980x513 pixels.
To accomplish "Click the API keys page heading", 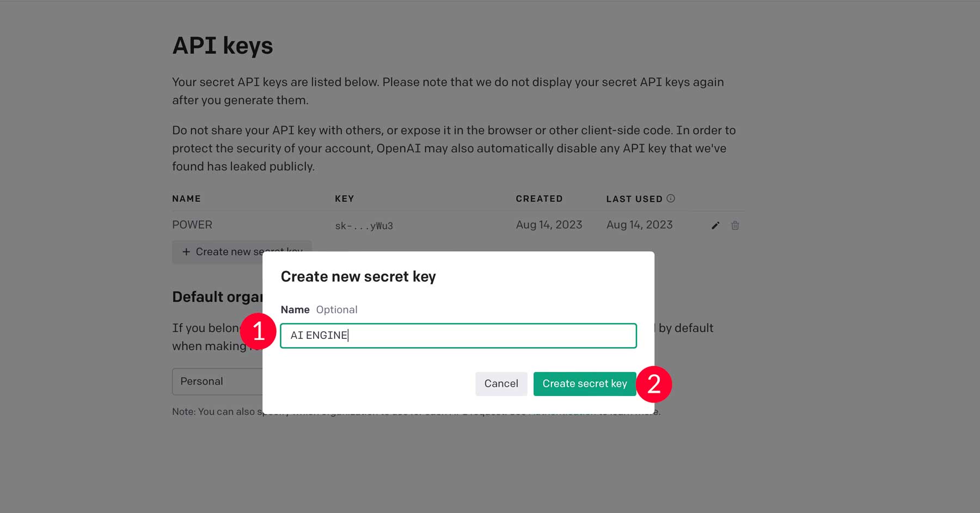I will 222,46.
